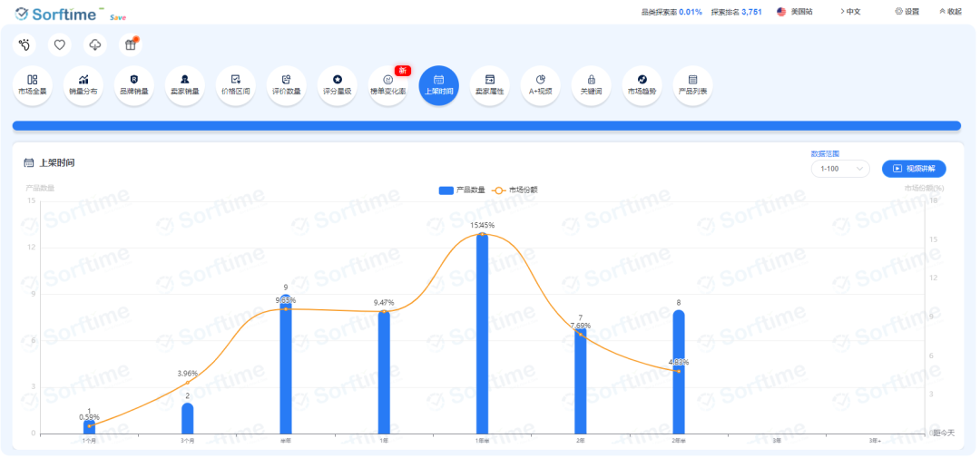Screen dimensions: 980x458
Task: Toggle 市场份额 legend series
Action: [x=515, y=190]
